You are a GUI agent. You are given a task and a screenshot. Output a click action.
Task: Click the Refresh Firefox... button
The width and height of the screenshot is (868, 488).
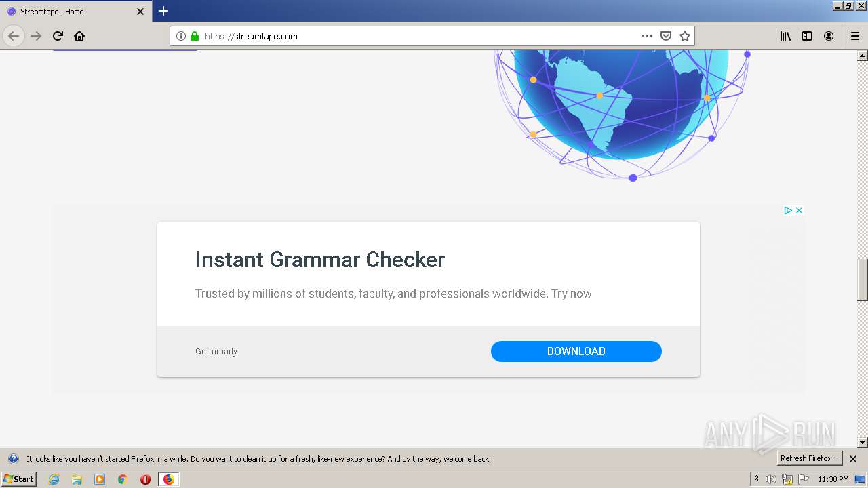point(810,458)
